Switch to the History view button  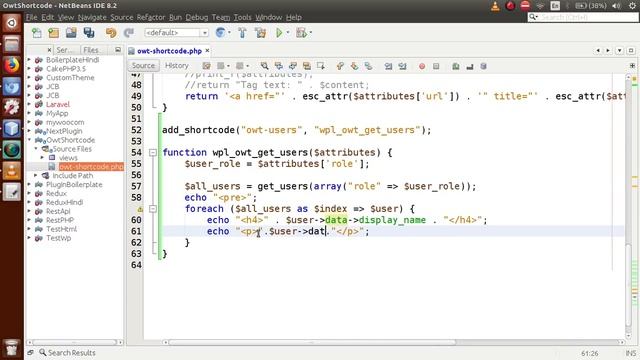tap(176, 66)
